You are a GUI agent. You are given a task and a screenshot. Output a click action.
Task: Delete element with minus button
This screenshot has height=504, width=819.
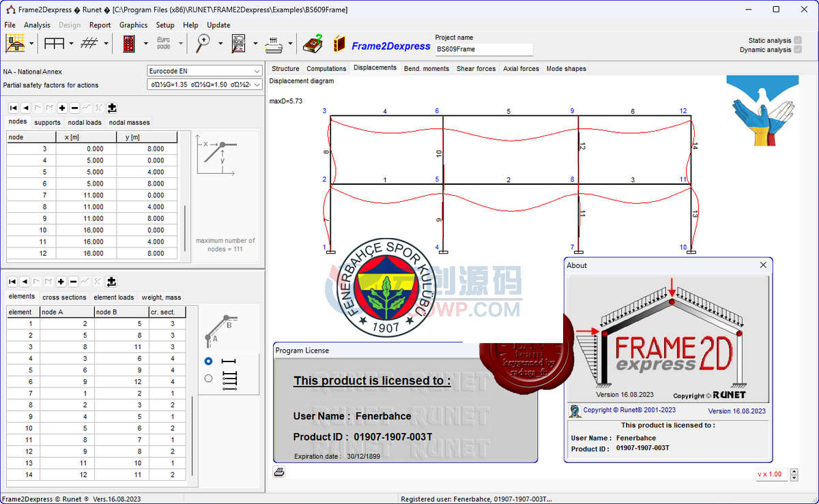point(74,282)
